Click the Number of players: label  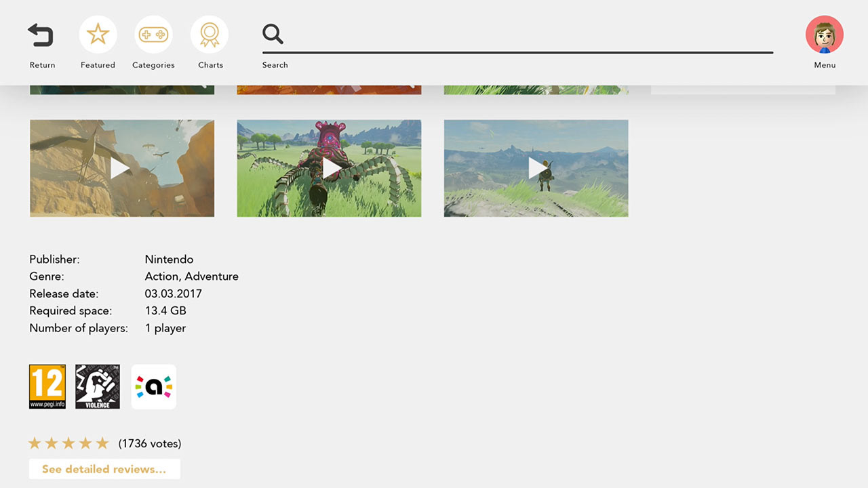click(79, 328)
